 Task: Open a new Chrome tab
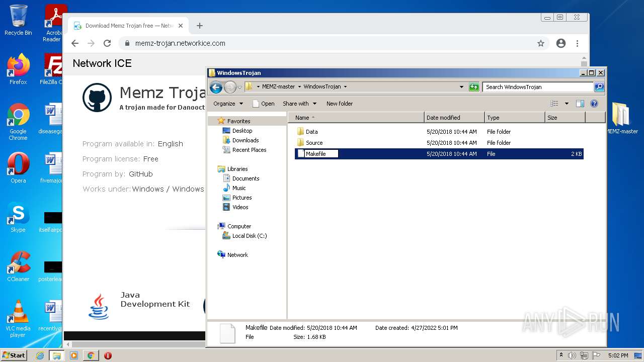200,26
